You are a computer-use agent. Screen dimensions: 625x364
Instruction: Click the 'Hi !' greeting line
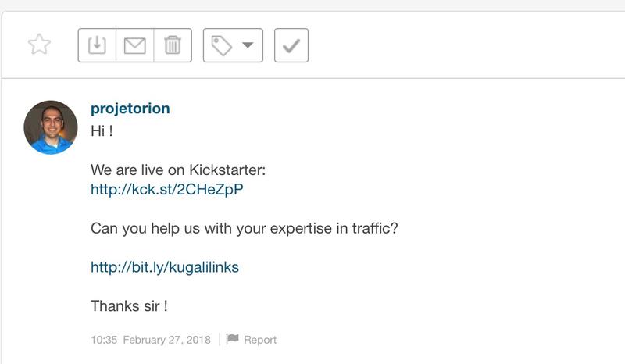[102, 130]
